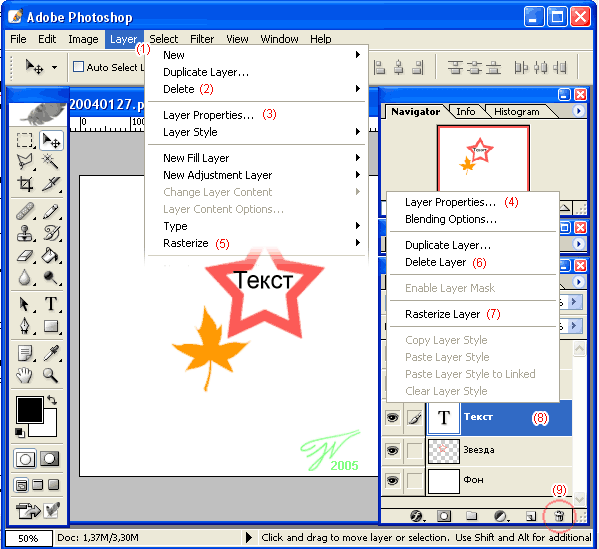The width and height of the screenshot is (599, 549).
Task: Toggle the Auto Select Layer checkbox
Action: pyautogui.click(x=78, y=67)
